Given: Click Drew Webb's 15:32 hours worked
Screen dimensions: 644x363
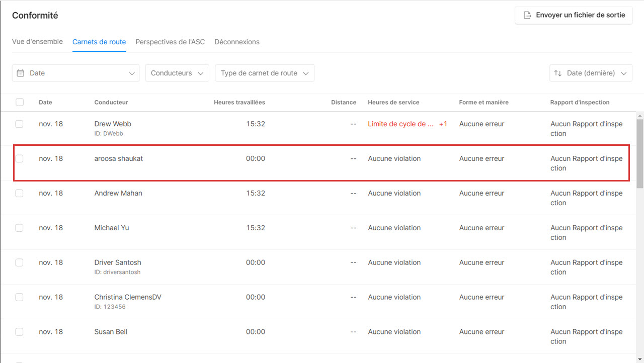Looking at the screenshot, I should coord(256,124).
